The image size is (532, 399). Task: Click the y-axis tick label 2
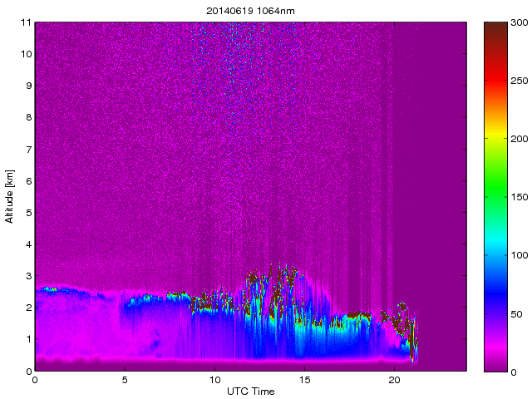point(29,308)
